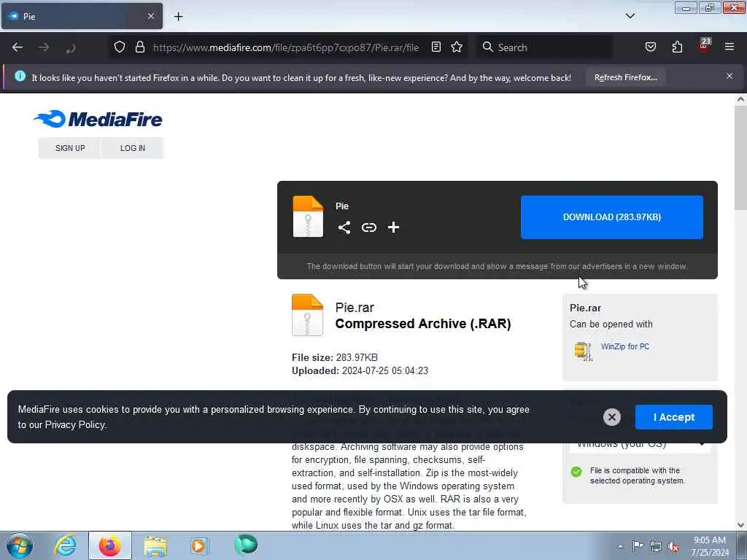Open Pocket save icon
Image resolution: width=747 pixels, height=560 pixels.
650,47
